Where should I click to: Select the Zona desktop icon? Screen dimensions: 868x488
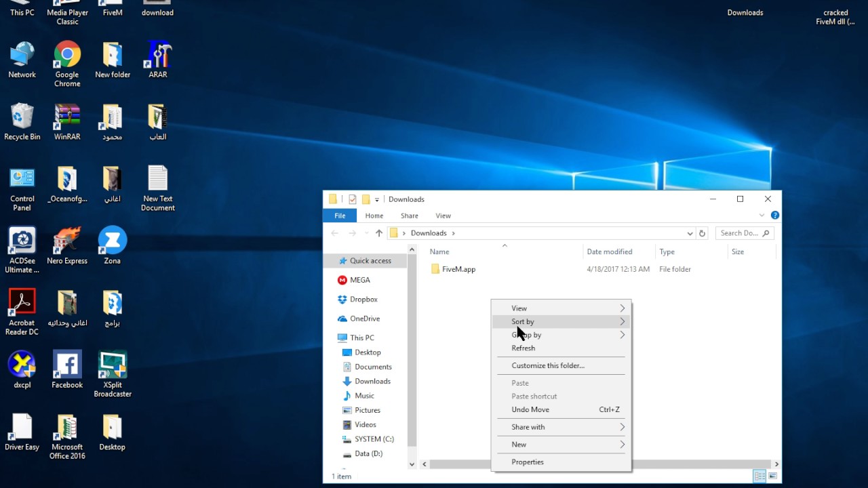(x=113, y=246)
